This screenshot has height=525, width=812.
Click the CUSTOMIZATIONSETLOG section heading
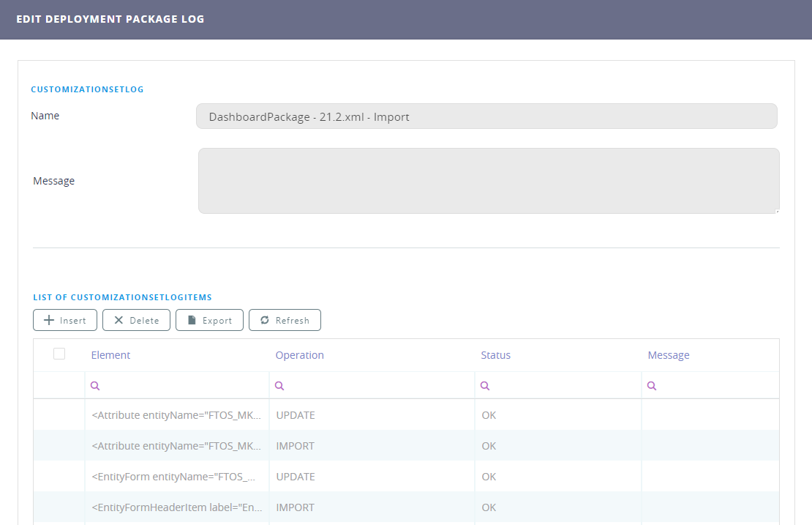(87, 89)
